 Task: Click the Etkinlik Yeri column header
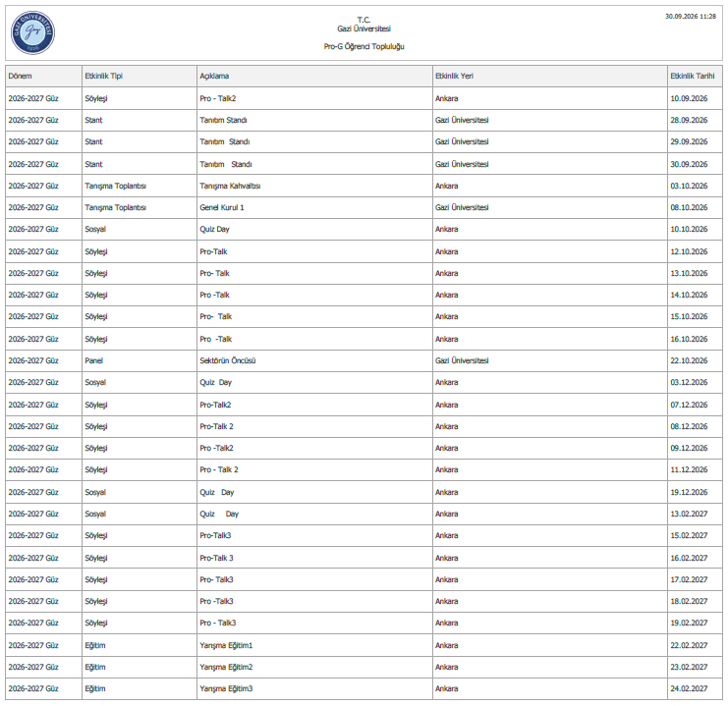tap(550, 77)
